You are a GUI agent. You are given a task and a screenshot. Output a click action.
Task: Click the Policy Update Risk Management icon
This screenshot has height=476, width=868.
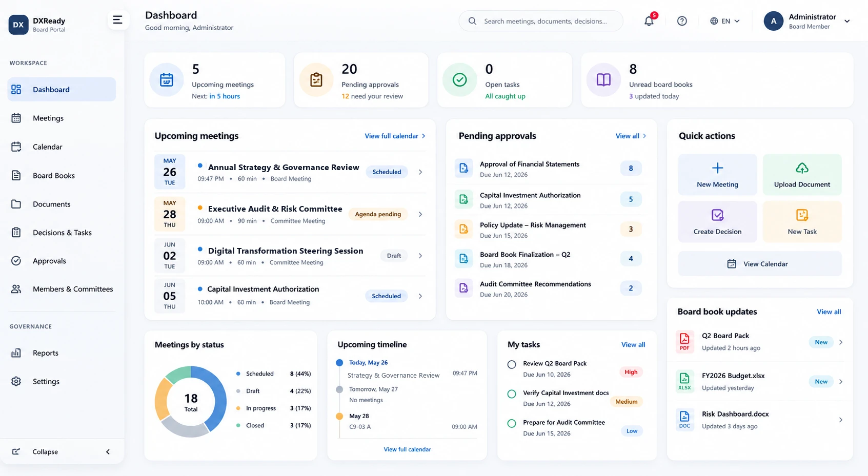coord(463,229)
